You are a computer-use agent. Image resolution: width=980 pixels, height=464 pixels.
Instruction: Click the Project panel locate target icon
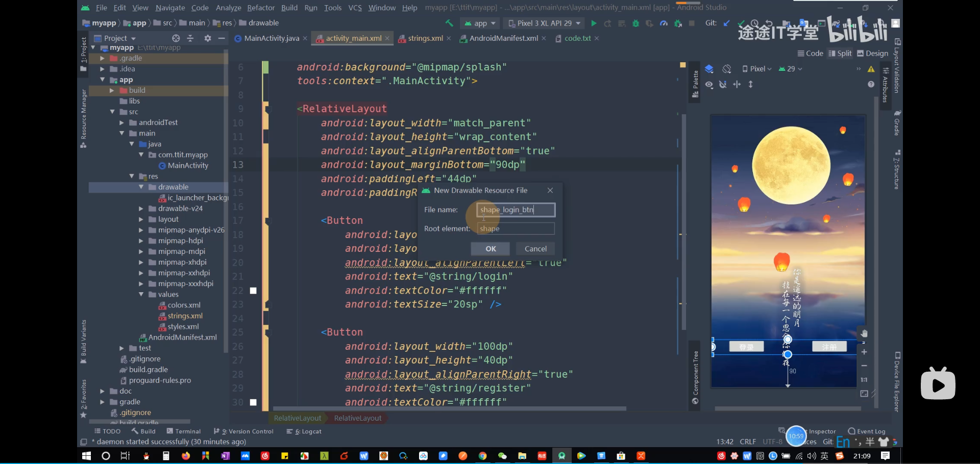[x=176, y=38]
